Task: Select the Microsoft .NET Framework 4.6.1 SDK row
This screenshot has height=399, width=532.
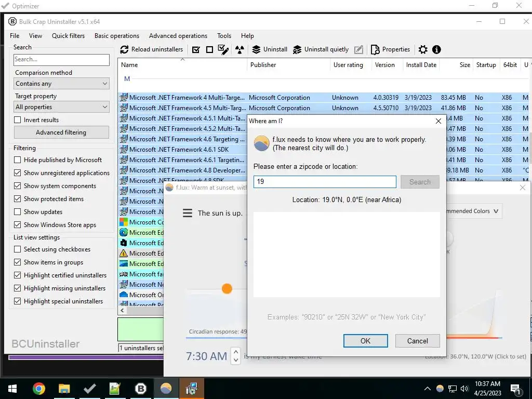Action: pos(182,149)
